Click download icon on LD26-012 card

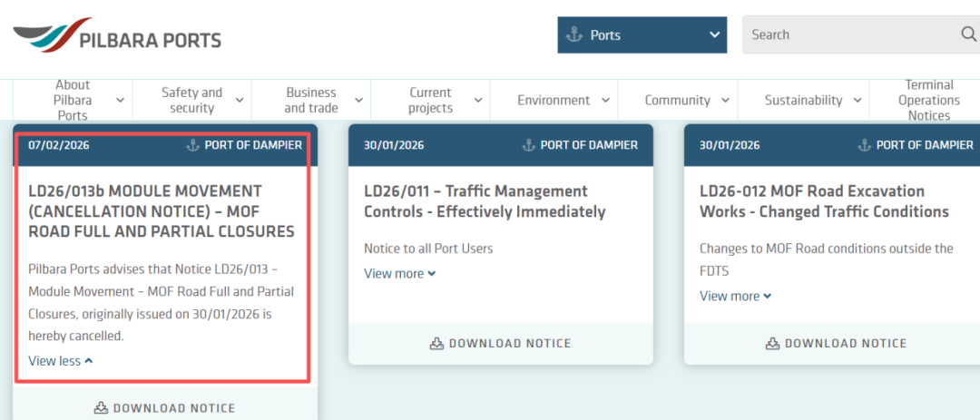pyautogui.click(x=772, y=343)
